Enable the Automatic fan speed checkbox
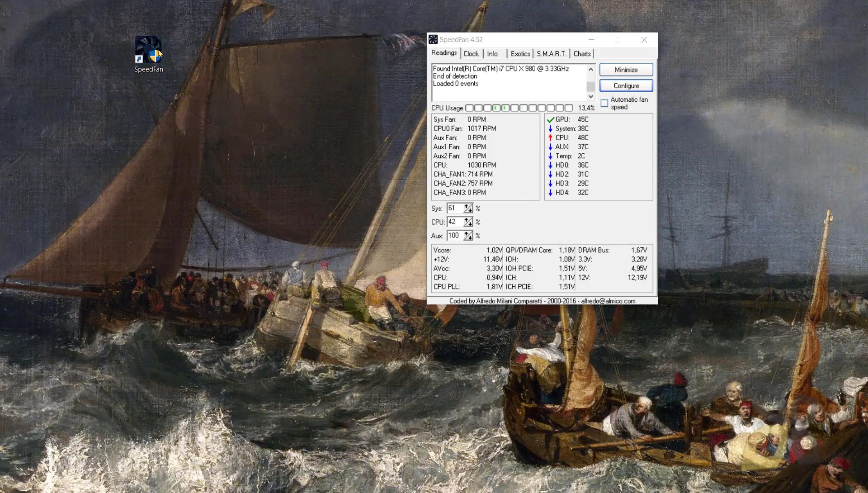Viewport: 868px width, 493px height. 604,104
